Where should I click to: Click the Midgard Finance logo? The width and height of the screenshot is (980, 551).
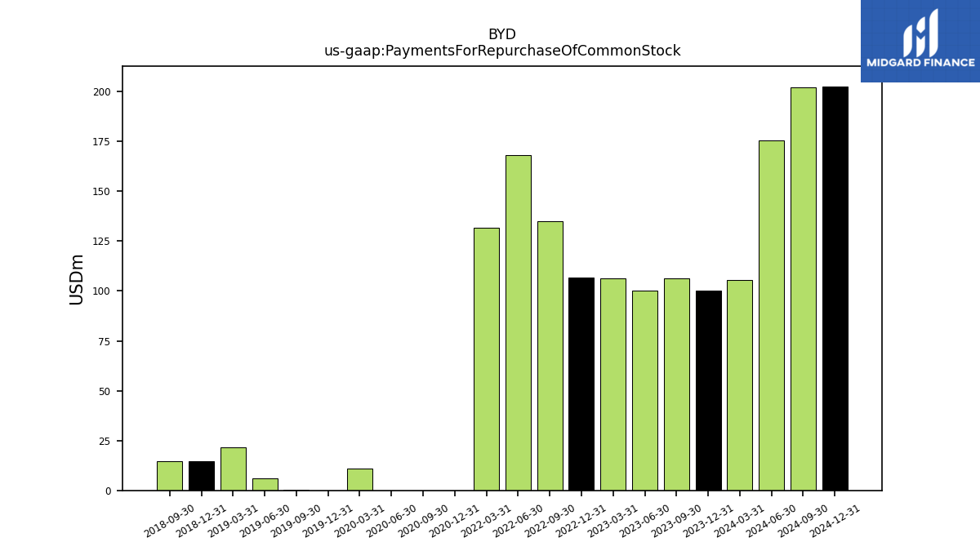pyautogui.click(x=920, y=41)
